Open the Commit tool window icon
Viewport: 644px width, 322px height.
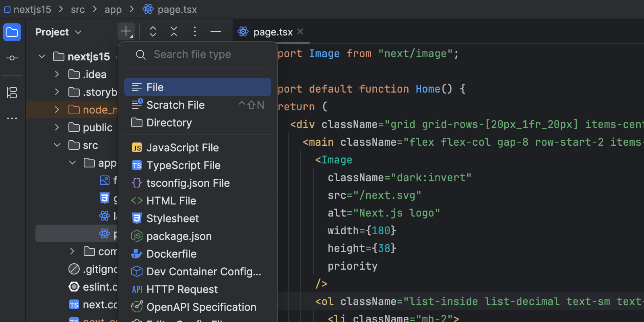[x=12, y=58]
